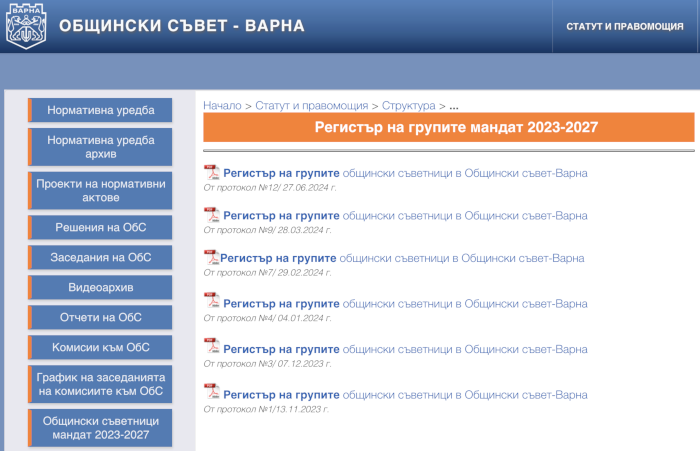This screenshot has width=700, height=451.
Task: Open the Видеоархив sidebar item
Action: [x=100, y=287]
